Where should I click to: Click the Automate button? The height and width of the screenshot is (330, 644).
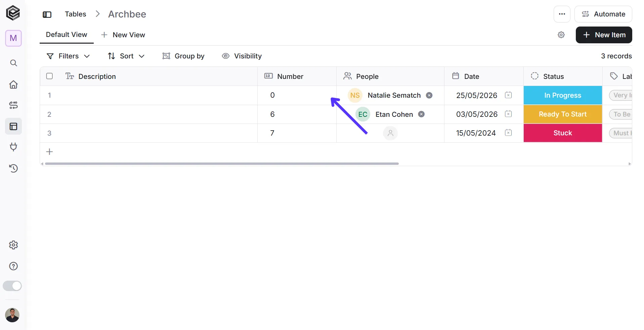[x=603, y=14]
